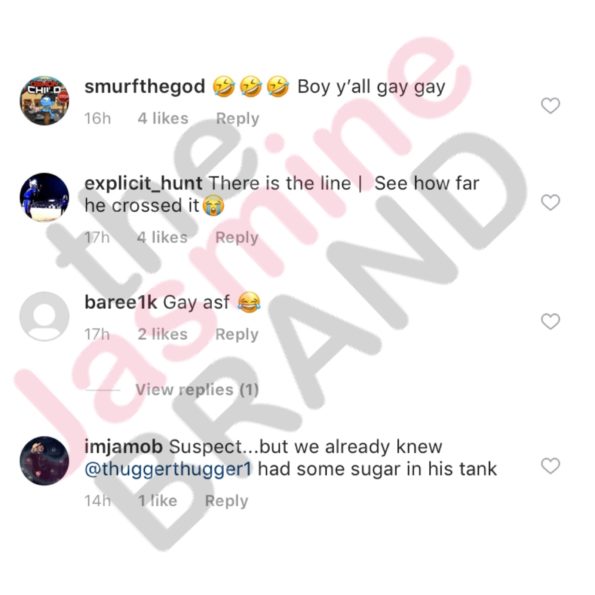
Task: Open baree1k's default gray avatar
Action: pos(44,316)
